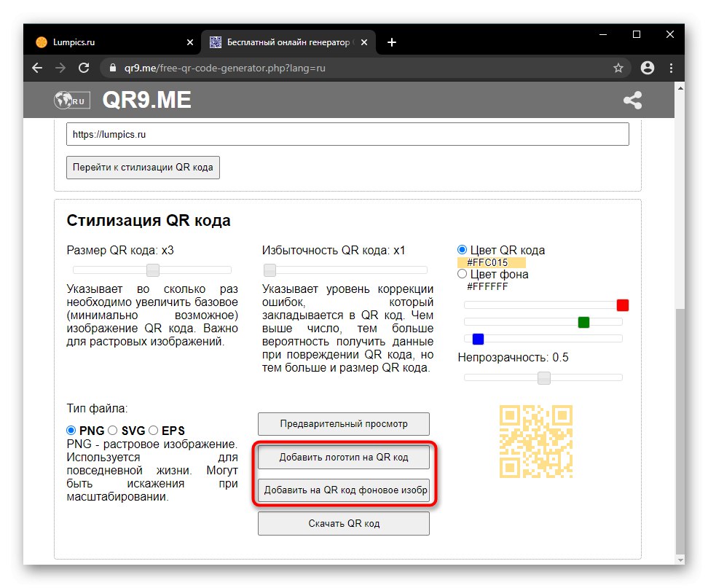Click the Предварительный просмотр button

[x=344, y=424]
